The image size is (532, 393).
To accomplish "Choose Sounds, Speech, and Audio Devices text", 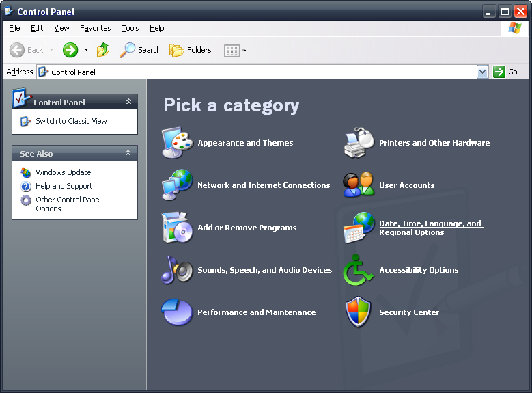I will [x=265, y=270].
